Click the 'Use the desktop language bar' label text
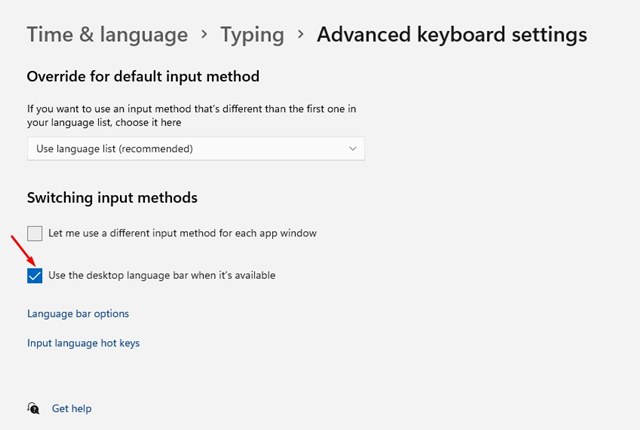 [x=162, y=275]
